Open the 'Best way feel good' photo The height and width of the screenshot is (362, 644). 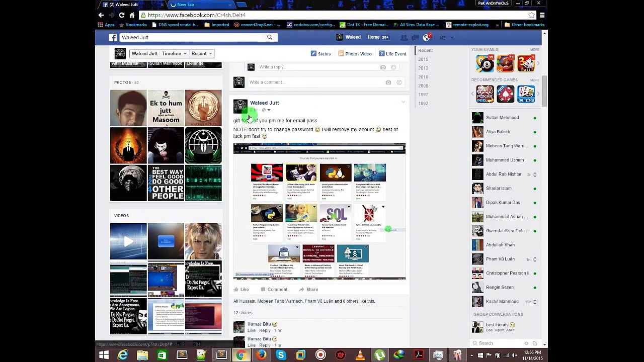[166, 183]
